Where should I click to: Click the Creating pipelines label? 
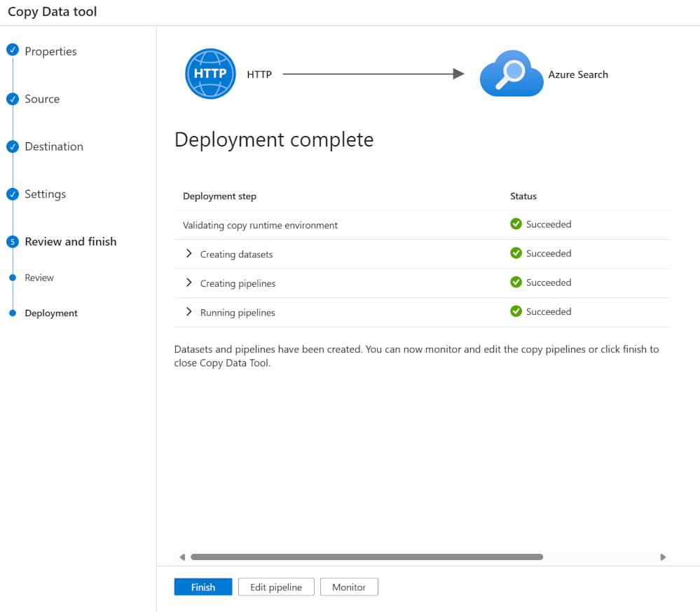click(238, 283)
